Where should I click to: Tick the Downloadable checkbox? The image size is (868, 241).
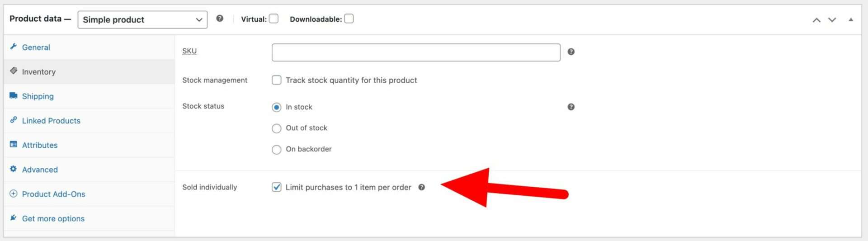pyautogui.click(x=349, y=19)
